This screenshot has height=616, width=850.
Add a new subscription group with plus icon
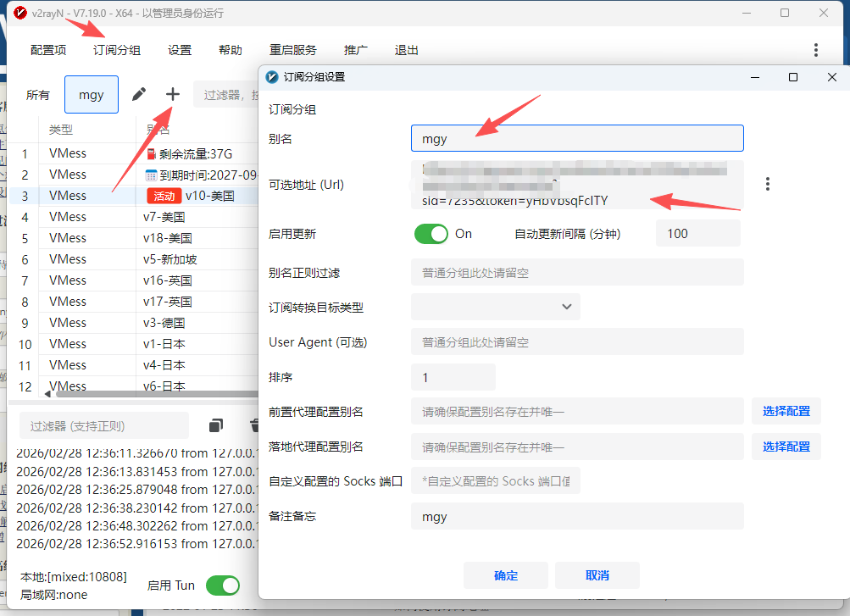pos(172,94)
